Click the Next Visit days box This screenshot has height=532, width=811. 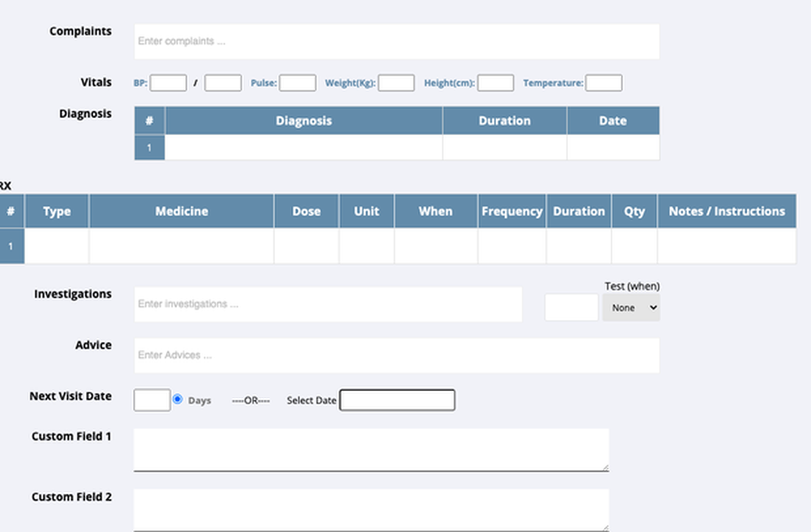tap(152, 401)
